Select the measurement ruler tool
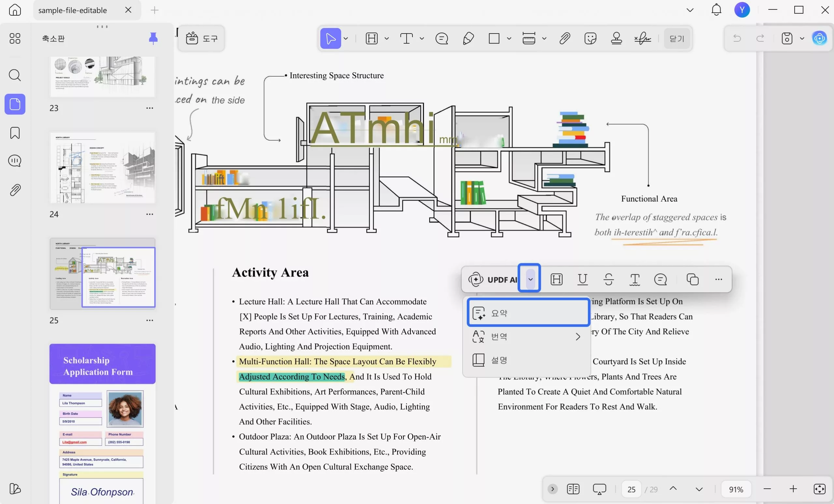 pyautogui.click(x=529, y=38)
